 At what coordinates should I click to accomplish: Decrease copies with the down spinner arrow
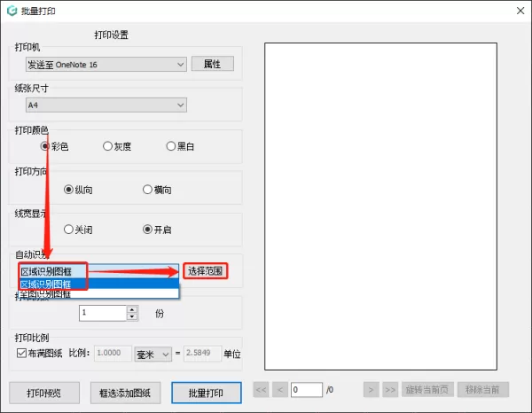(x=132, y=317)
